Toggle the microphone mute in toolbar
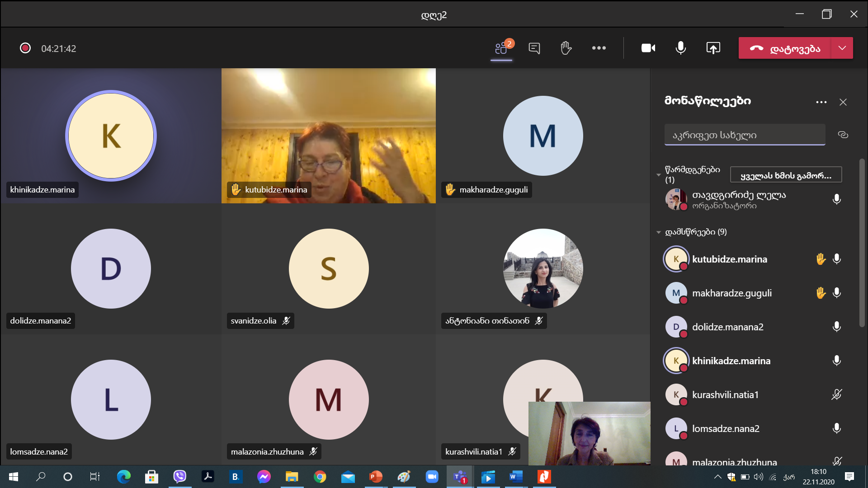 pos(680,48)
